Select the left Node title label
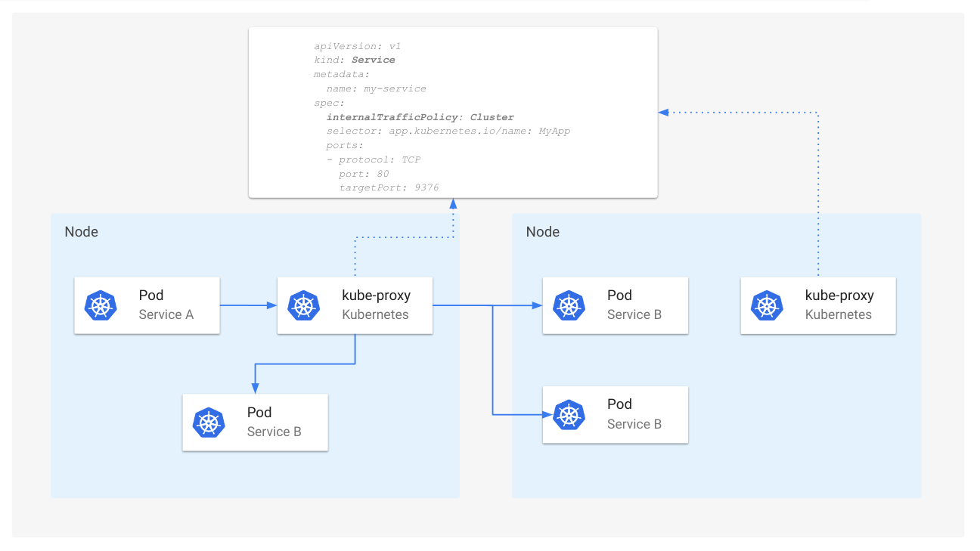980x551 pixels. 81,231
